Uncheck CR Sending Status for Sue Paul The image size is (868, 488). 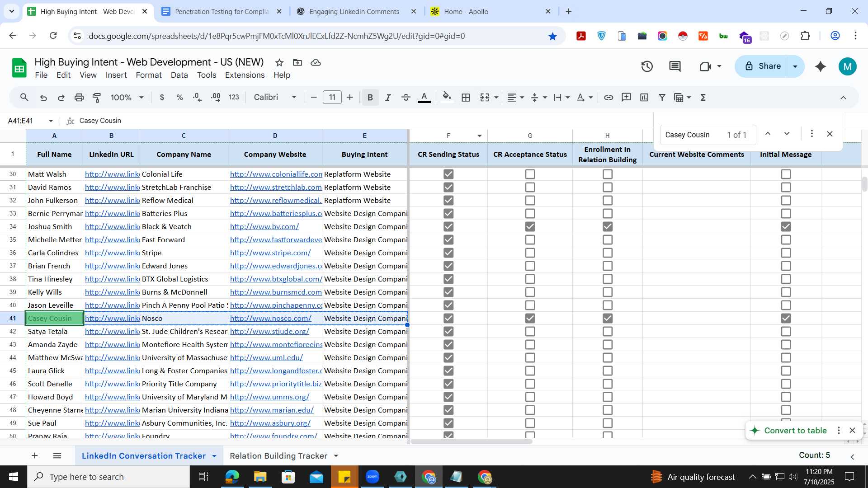click(448, 423)
